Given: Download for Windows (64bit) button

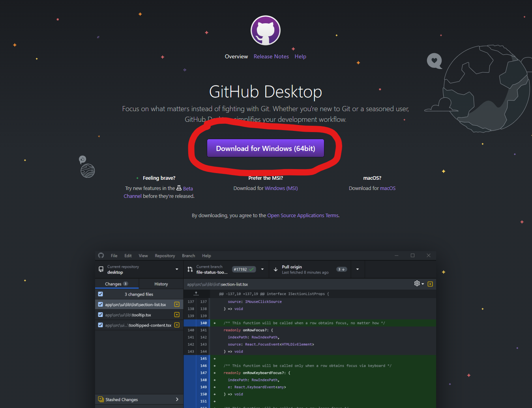Looking at the screenshot, I should click(266, 148).
